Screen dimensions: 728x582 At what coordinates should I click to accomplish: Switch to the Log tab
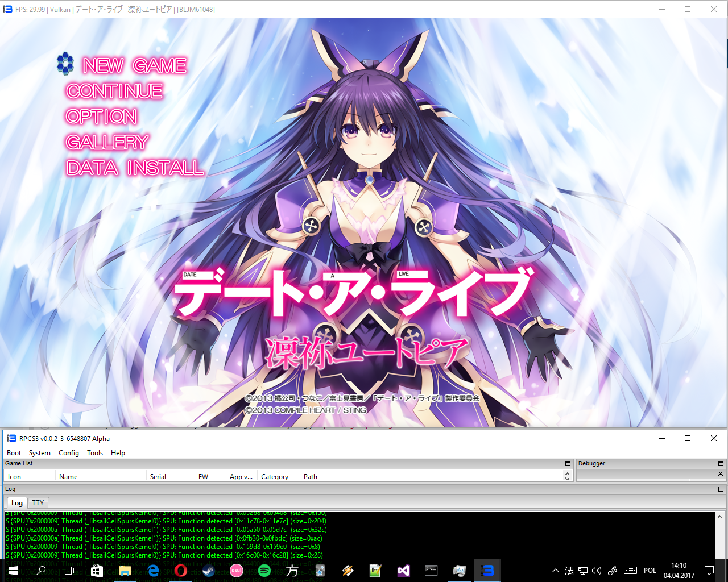[17, 503]
